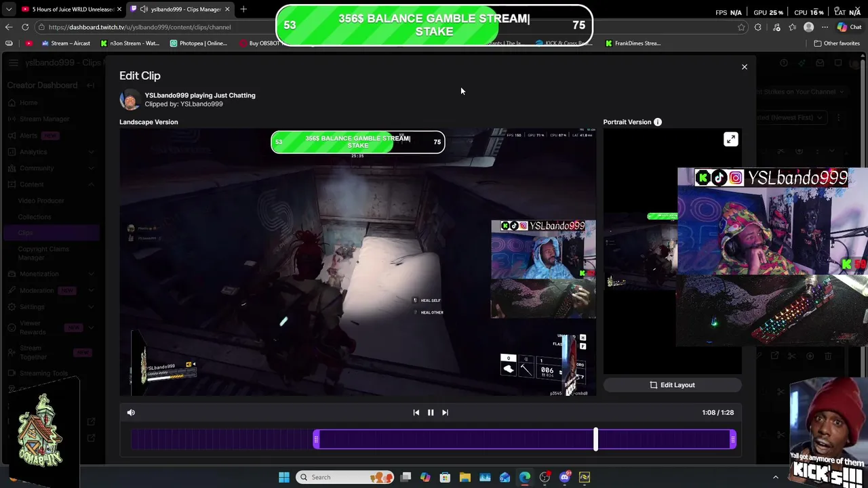Expand the Alerts sidebar section
Viewport: 868px width, 488px height.
pyautogui.click(x=91, y=136)
